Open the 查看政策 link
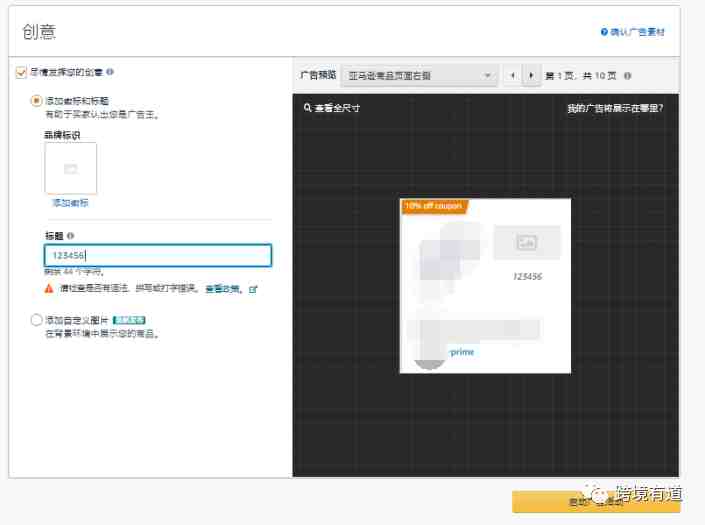Viewport: 705px width, 525px height. (223, 289)
